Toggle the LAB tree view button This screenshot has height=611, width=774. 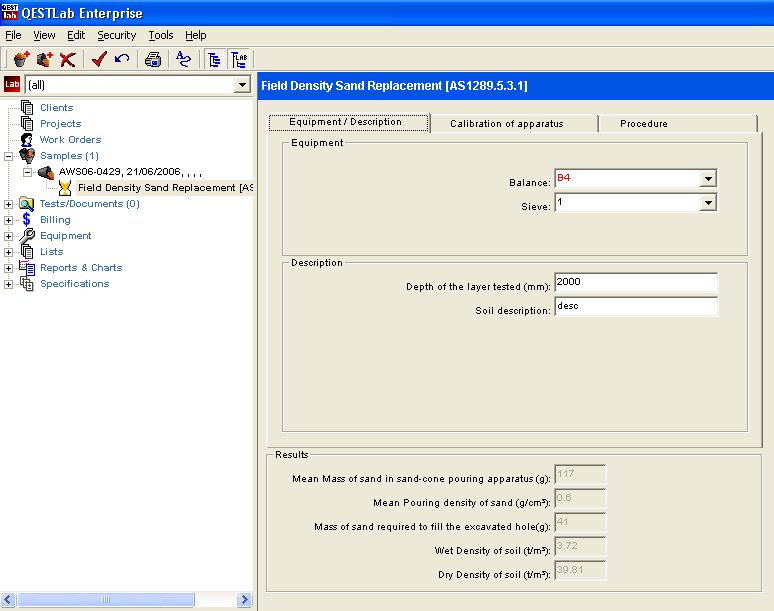(x=239, y=59)
